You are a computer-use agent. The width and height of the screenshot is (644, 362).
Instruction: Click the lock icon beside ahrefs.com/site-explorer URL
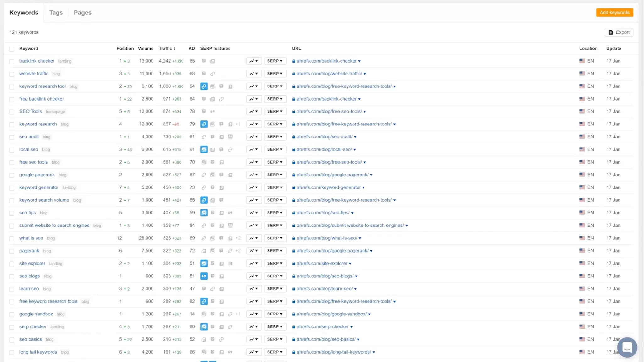click(294, 264)
